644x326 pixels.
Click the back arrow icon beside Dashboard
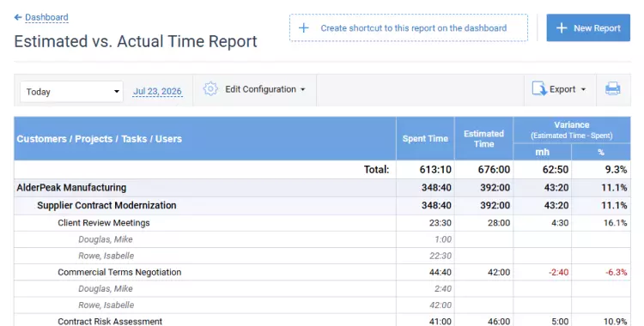[18, 17]
